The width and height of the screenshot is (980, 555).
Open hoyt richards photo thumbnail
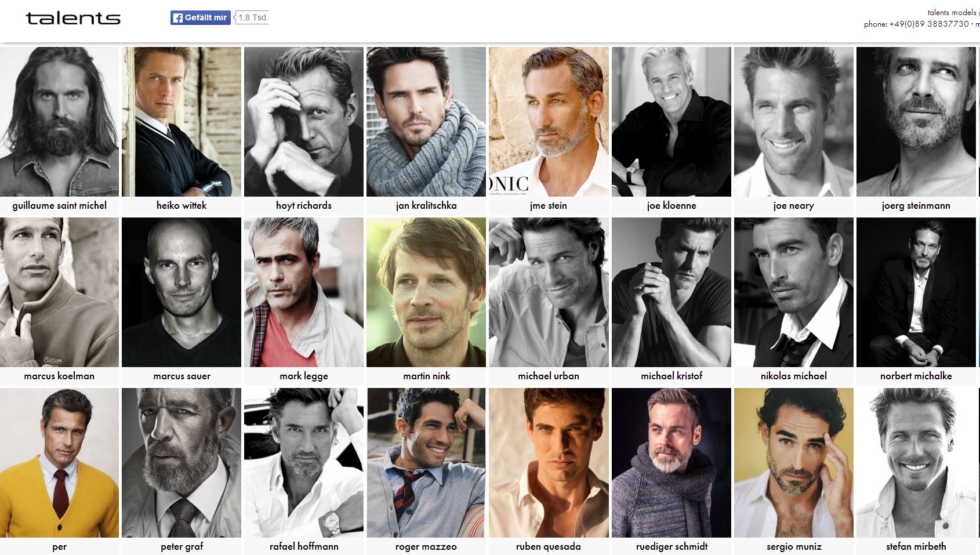click(304, 122)
